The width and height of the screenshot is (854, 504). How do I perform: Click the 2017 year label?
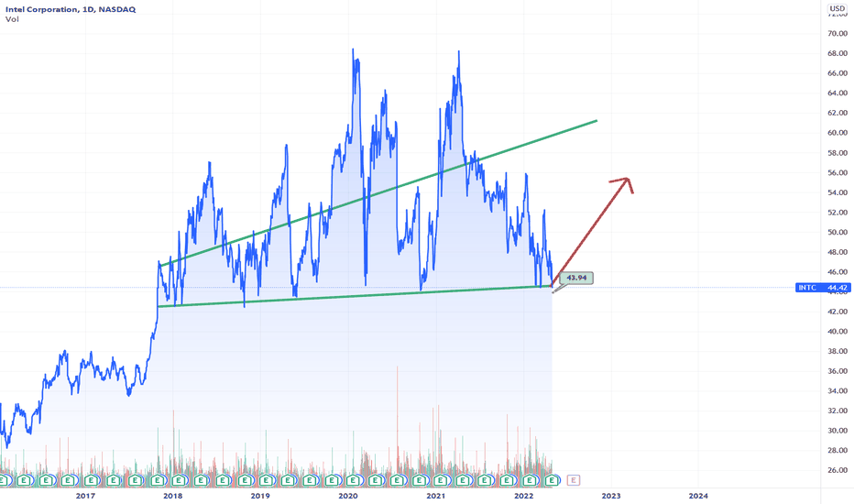(x=85, y=495)
